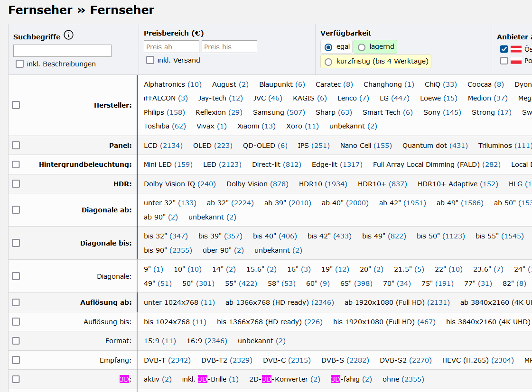Viewport: 532px width, 392px height.
Task: Filter backlight Mini LED (159)
Action: pyautogui.click(x=168, y=164)
